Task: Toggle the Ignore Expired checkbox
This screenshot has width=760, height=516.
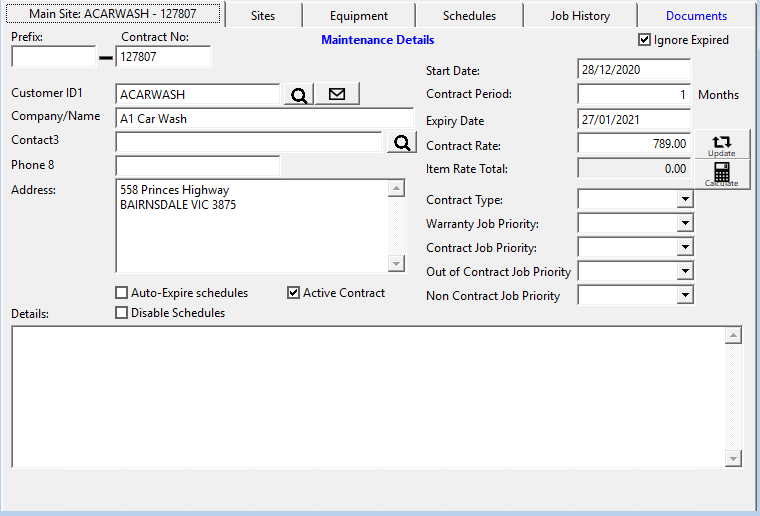Action: point(645,40)
